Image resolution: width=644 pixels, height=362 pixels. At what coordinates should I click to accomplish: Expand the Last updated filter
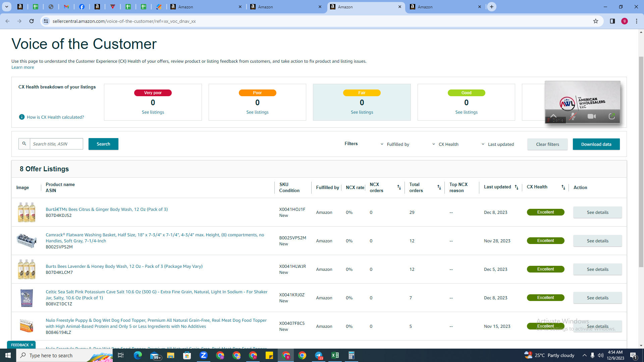[x=497, y=144]
